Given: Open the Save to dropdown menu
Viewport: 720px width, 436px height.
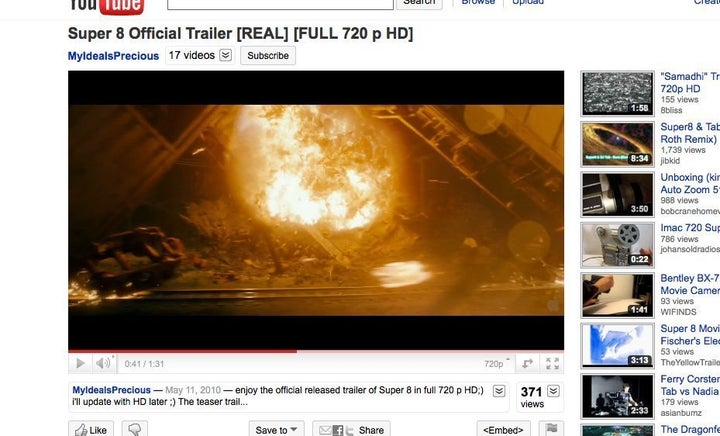Looking at the screenshot, I should point(276,430).
